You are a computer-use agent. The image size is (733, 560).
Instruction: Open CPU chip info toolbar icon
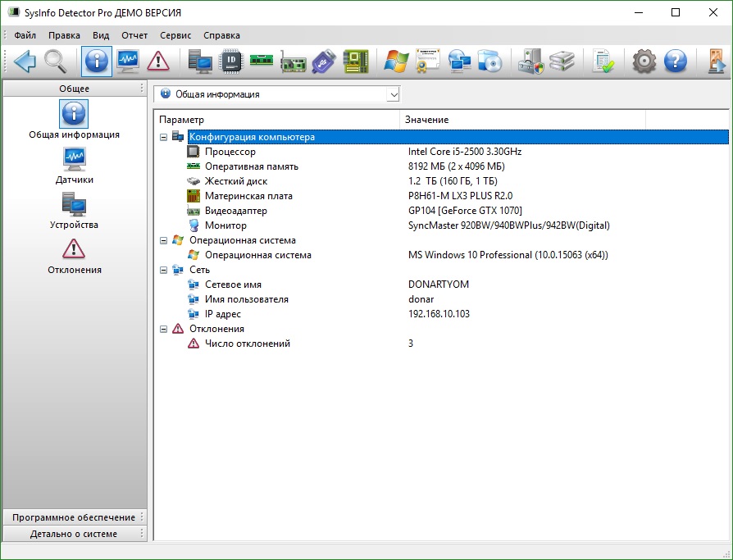pos(232,61)
